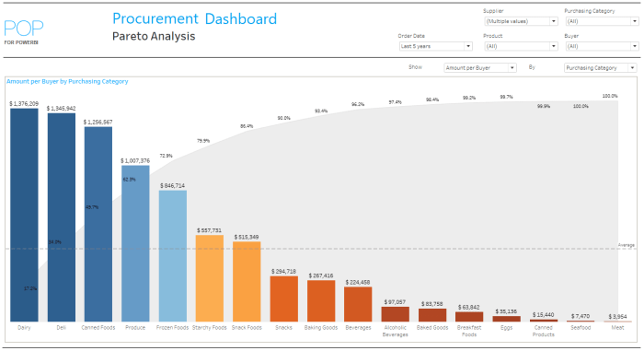
Task: Click the $63,842 value label
Action: coord(469,308)
